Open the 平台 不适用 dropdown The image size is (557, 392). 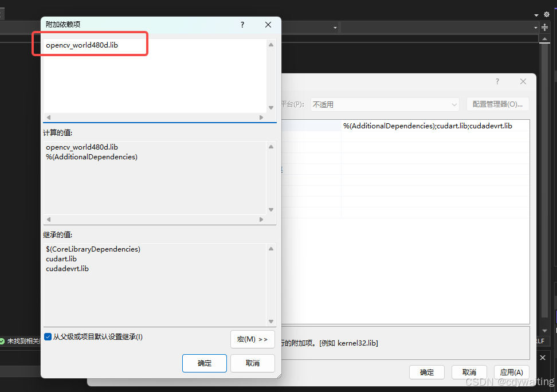coord(454,104)
